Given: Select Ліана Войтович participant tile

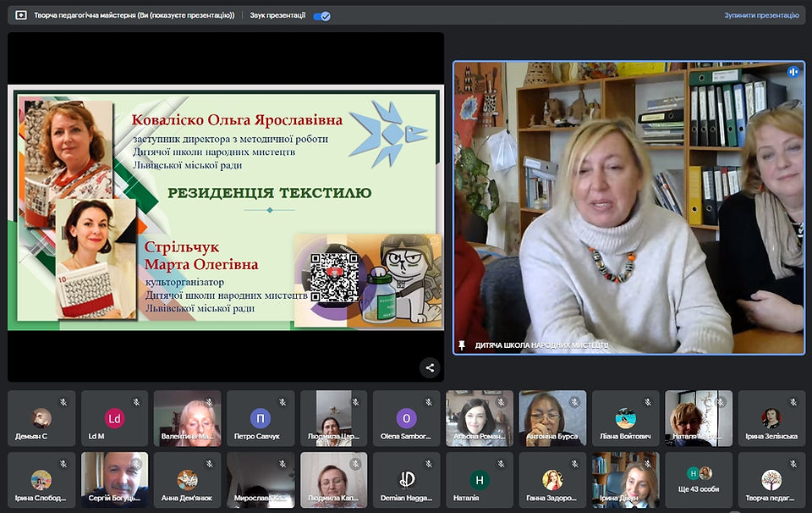Looking at the screenshot, I should (626, 419).
